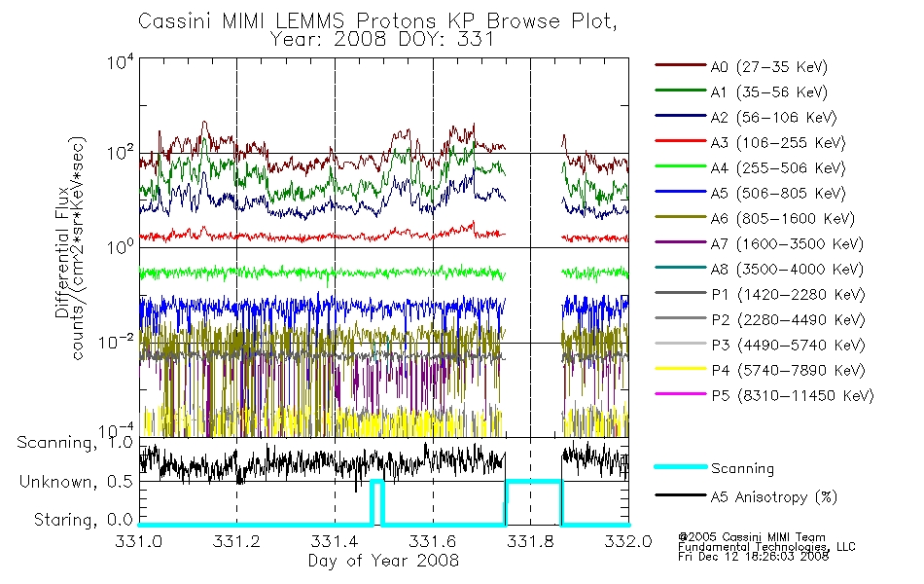
Task: Click the 332.0 x-axis tick label
Action: (x=628, y=541)
